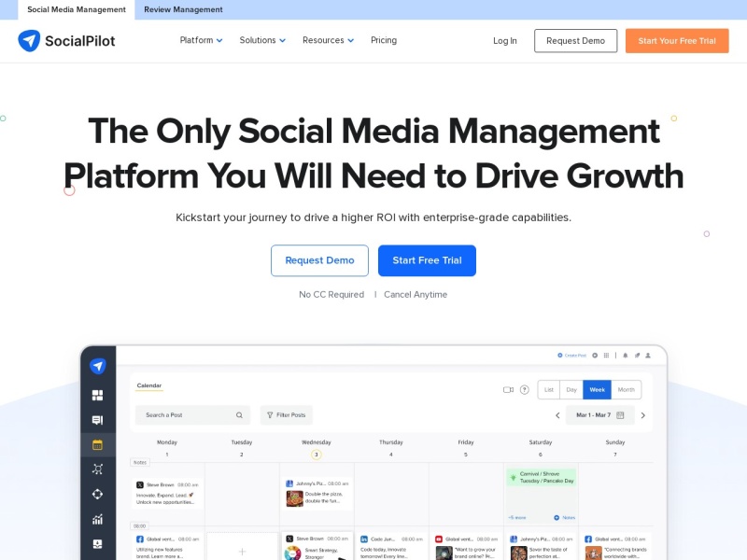
Task: Open the inbox messages icon in the sidebar
Action: [x=97, y=420]
